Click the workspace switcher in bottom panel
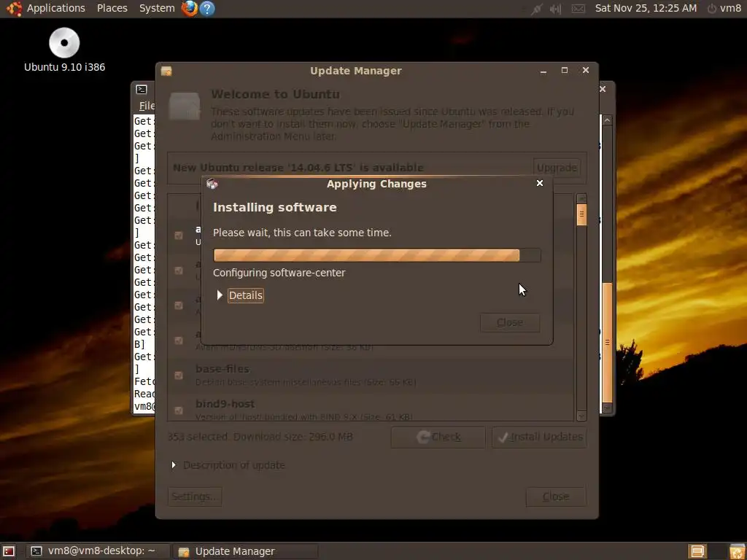 pos(697,551)
